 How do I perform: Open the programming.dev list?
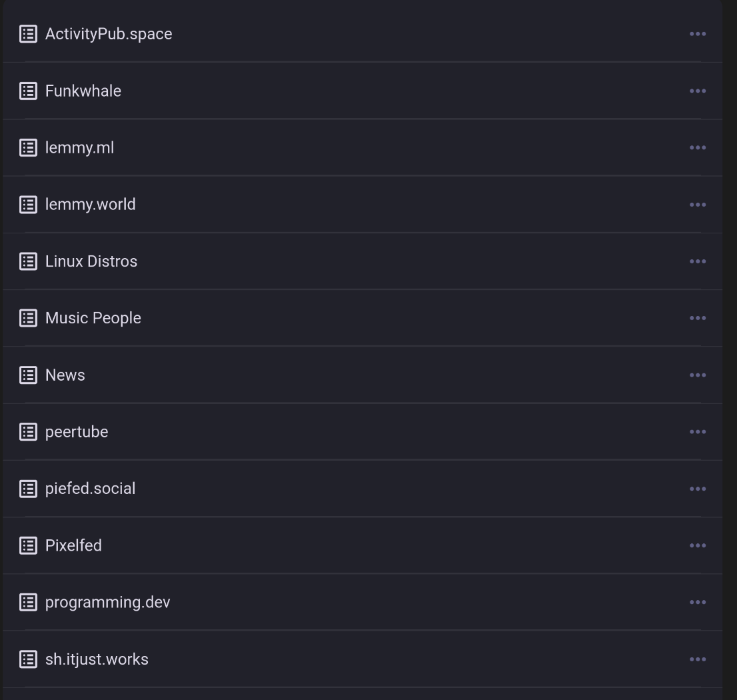[x=107, y=602]
